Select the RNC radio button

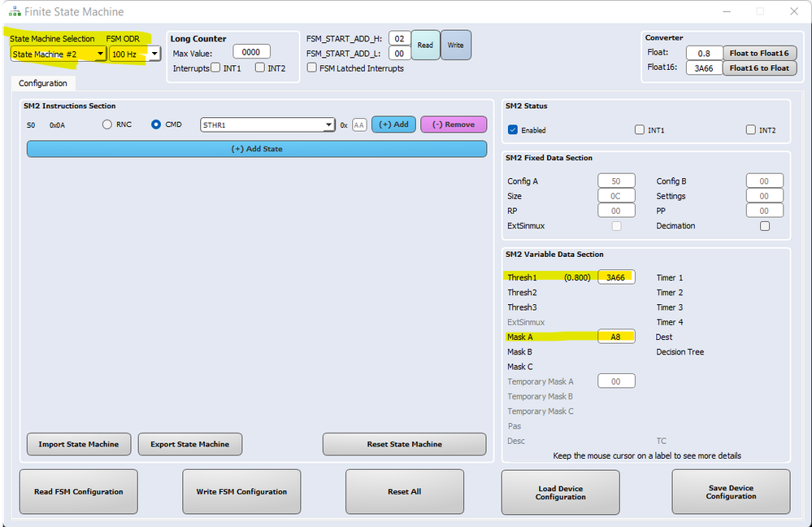pos(107,124)
